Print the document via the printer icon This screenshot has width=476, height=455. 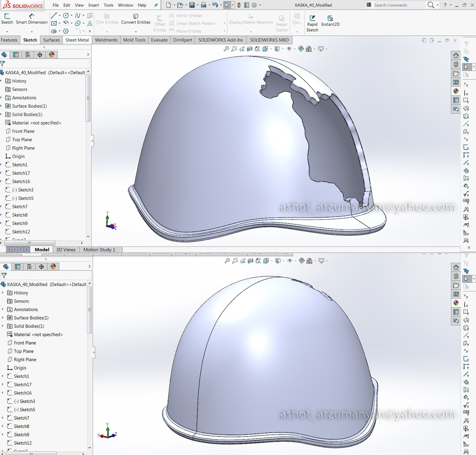click(204, 5)
